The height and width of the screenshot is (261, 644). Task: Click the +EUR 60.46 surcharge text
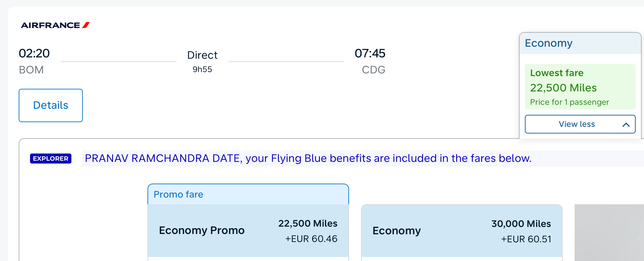coord(311,239)
